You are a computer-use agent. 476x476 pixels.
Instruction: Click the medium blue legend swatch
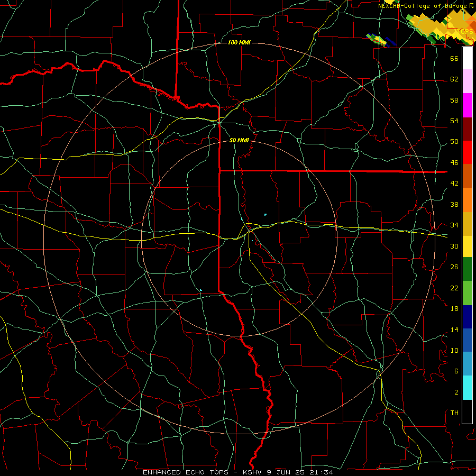tap(467, 340)
